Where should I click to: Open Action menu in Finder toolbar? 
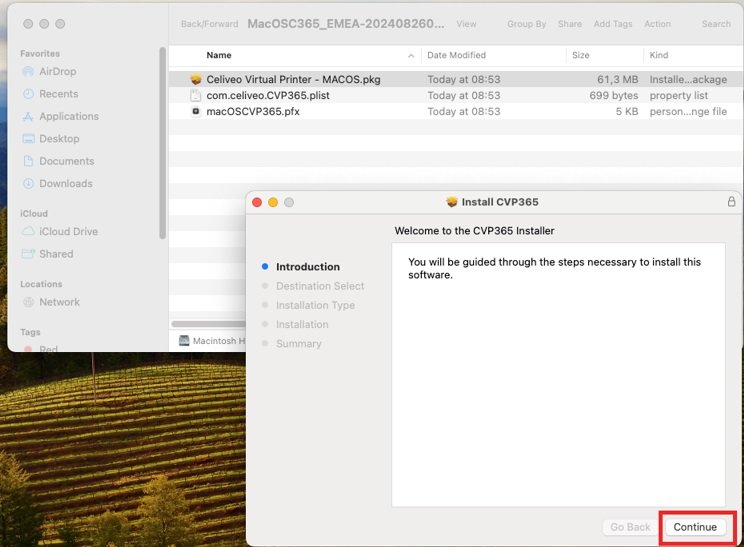click(x=657, y=24)
